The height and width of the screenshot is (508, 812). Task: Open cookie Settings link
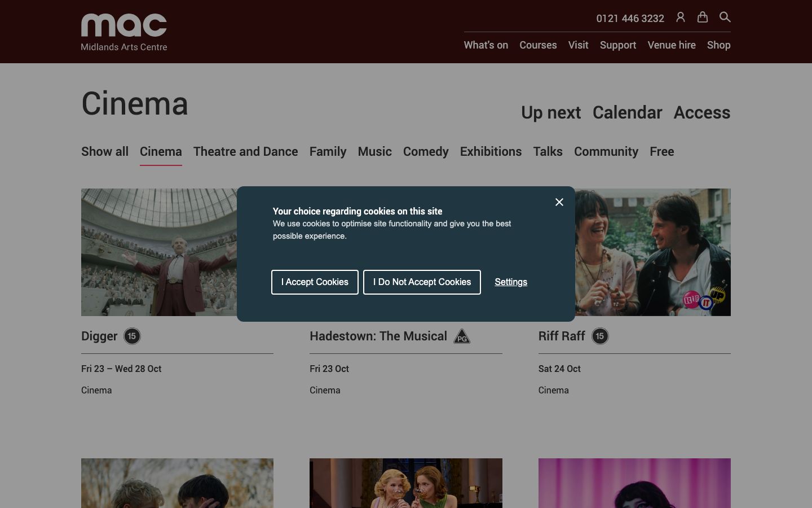point(511,282)
